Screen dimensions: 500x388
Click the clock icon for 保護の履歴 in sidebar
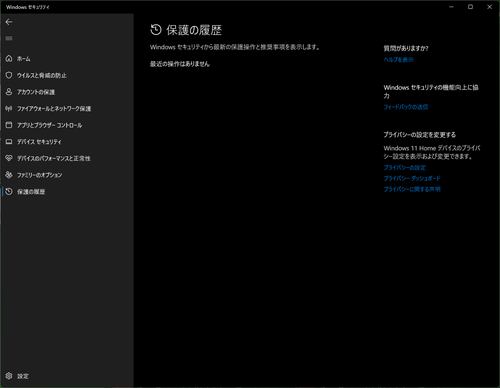(x=9, y=191)
